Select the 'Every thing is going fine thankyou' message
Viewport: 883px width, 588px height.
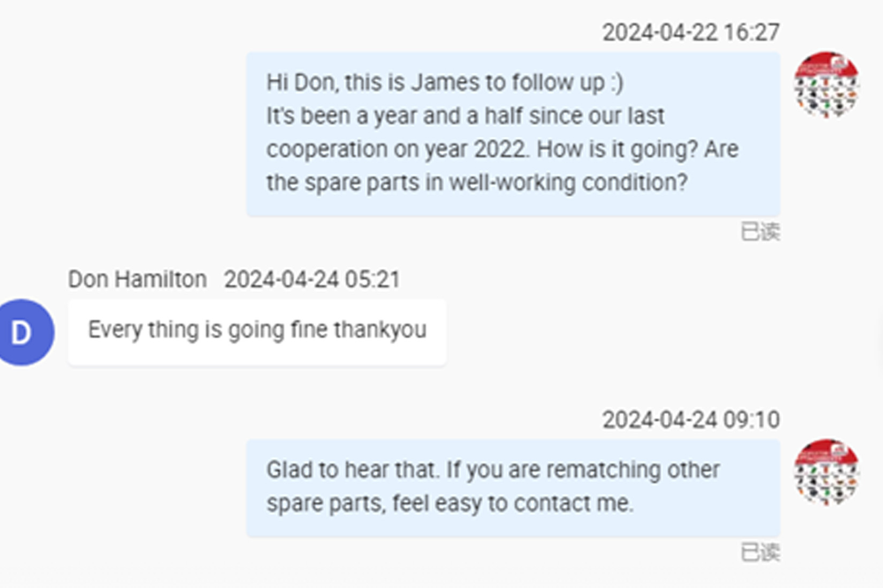tap(257, 330)
